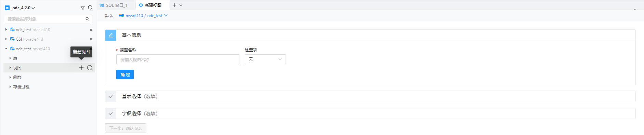The width and height of the screenshot is (644, 135).
Task: Click the filter funnel icon in sidebar
Action: coord(82,8)
